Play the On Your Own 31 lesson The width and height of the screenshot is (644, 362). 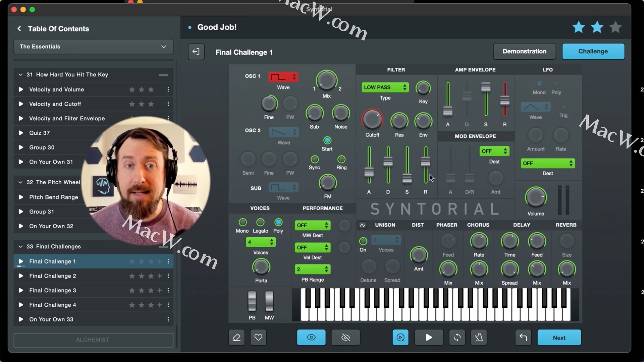[21, 162]
